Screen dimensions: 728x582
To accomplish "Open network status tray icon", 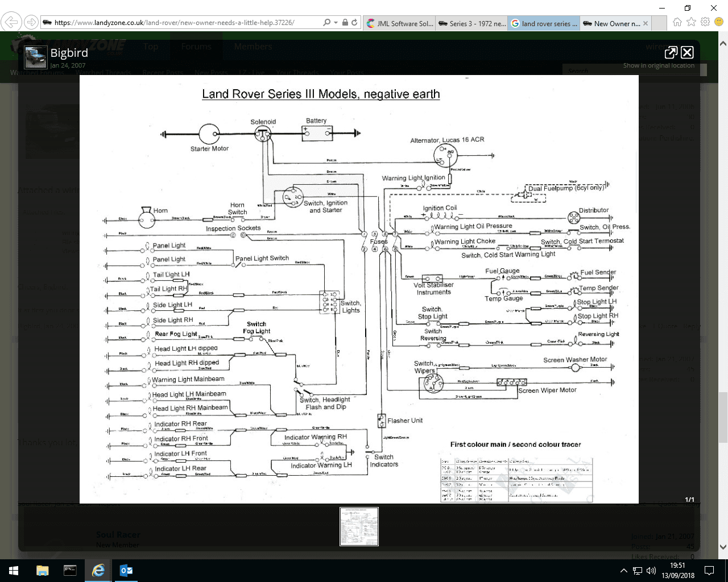I will coord(638,571).
